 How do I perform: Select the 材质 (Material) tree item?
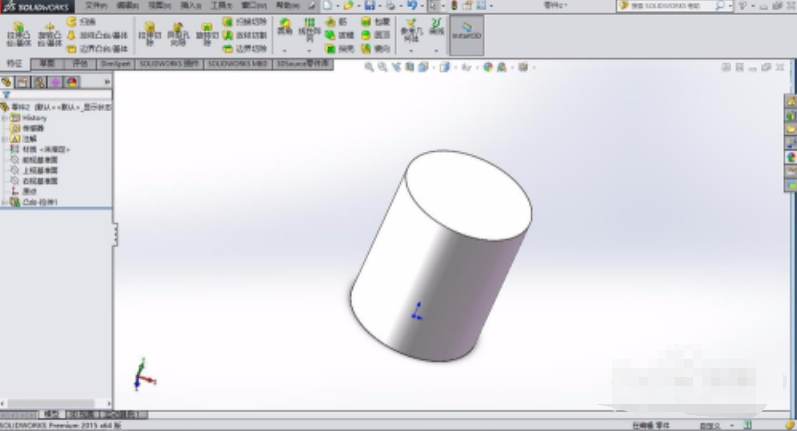[x=40, y=149]
